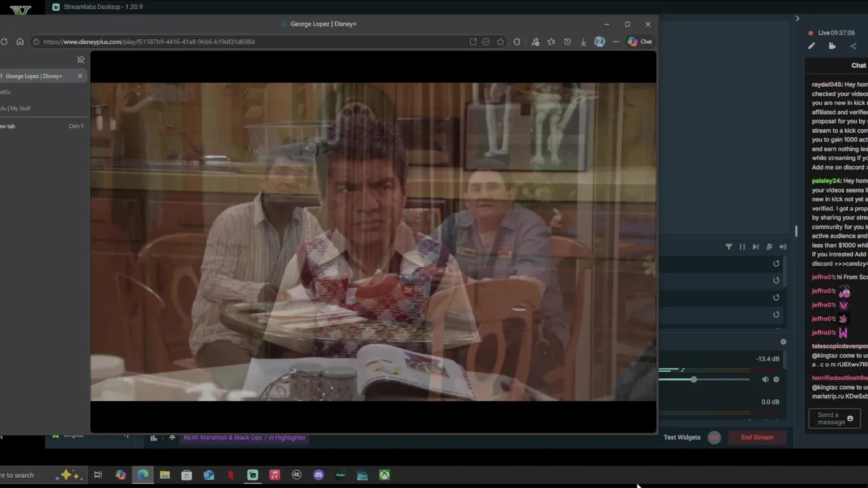Open the bar-chart stats icon in Streamlabs footer
The height and width of the screenshot is (488, 868).
154,438
